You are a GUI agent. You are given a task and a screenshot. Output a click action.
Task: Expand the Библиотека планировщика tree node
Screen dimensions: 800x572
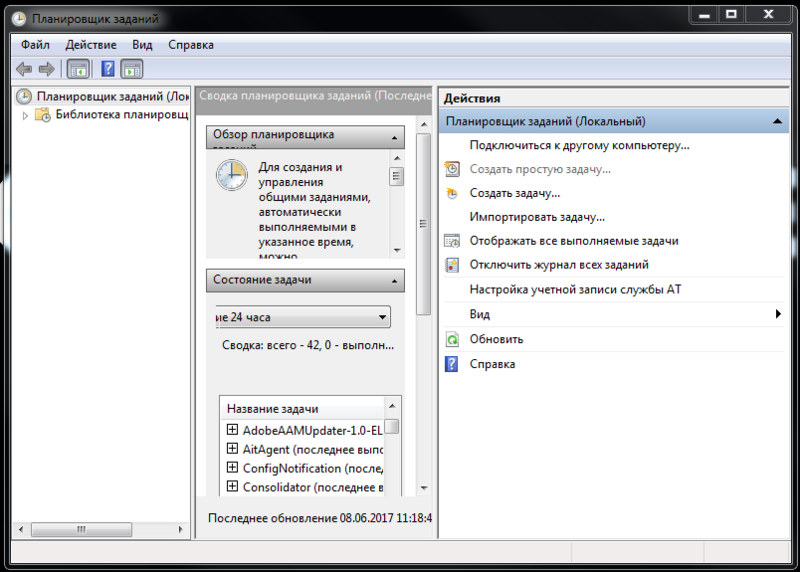26,115
